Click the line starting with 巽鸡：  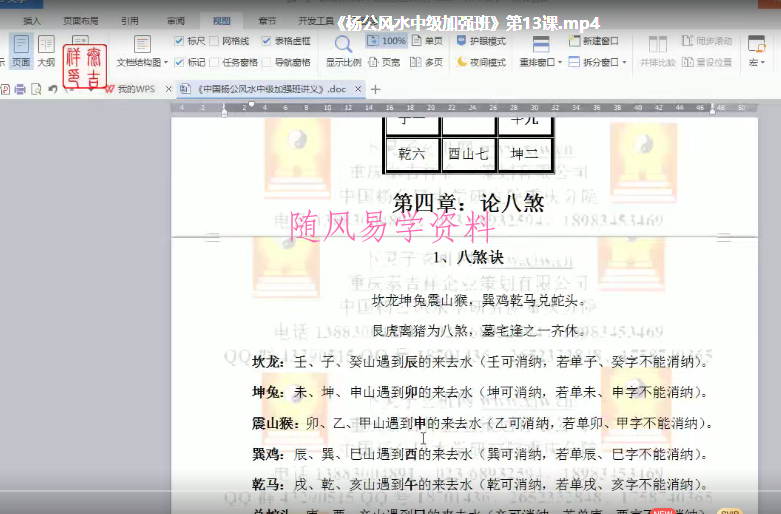[480, 454]
